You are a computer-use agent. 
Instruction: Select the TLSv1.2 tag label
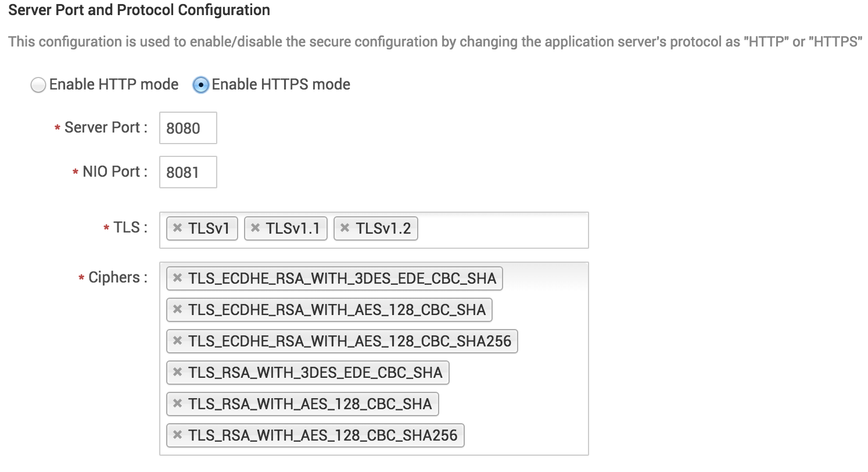pyautogui.click(x=383, y=228)
